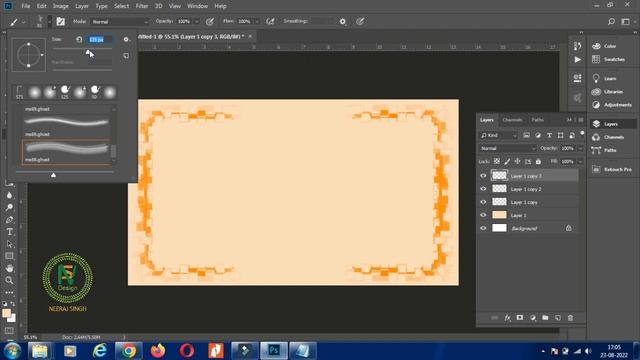Toggle pressure for size icon
Screen dimensions: 640x360
tap(360, 22)
